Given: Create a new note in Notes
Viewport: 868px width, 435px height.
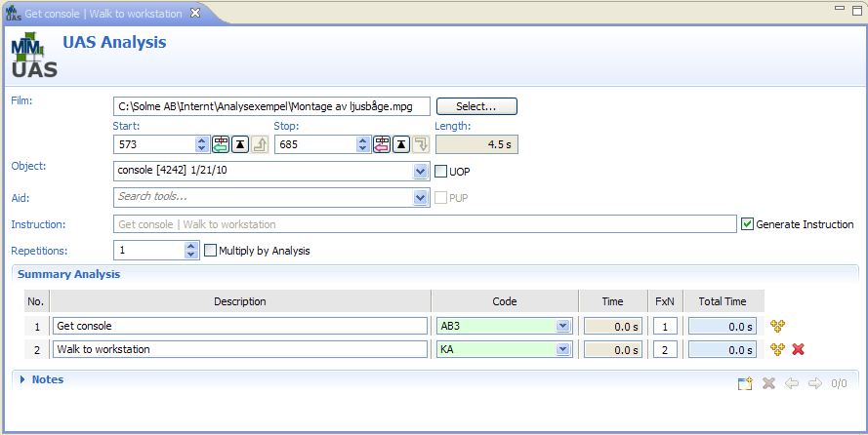Looking at the screenshot, I should pos(746,383).
